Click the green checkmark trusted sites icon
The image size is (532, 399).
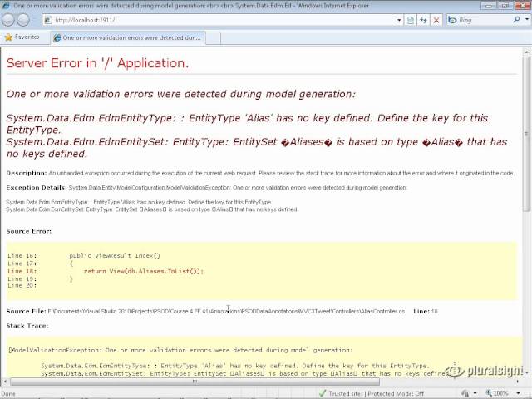(323, 393)
